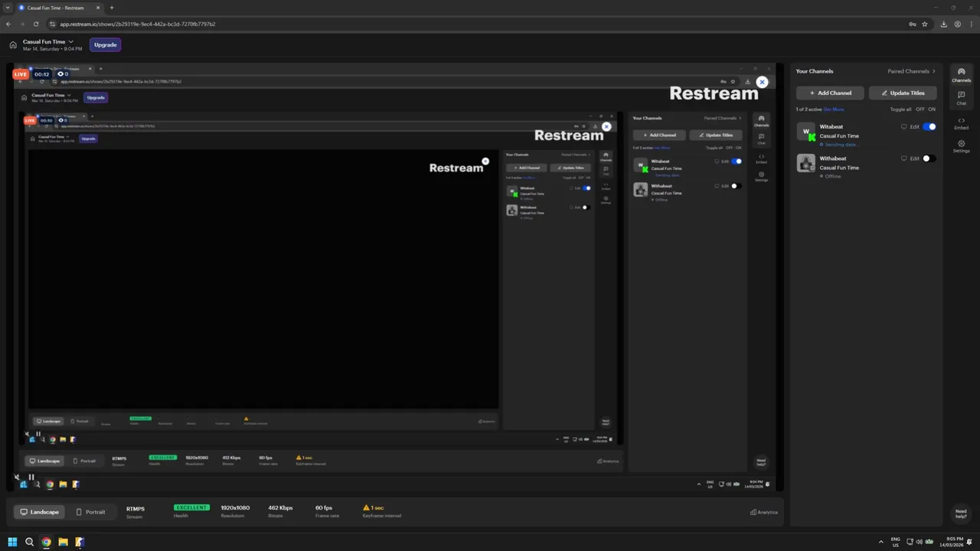The width and height of the screenshot is (980, 551).
Task: Show hidden system tray icons
Action: (880, 542)
